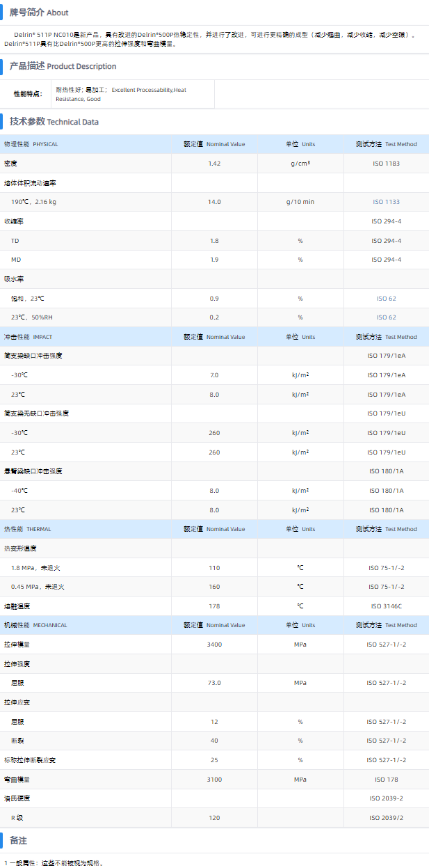
Task: Open the ISO 62 link in saturated 23℃ row
Action: click(x=386, y=299)
